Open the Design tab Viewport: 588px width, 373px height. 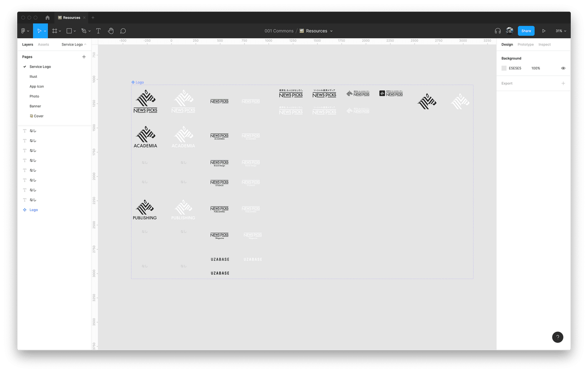coord(507,45)
